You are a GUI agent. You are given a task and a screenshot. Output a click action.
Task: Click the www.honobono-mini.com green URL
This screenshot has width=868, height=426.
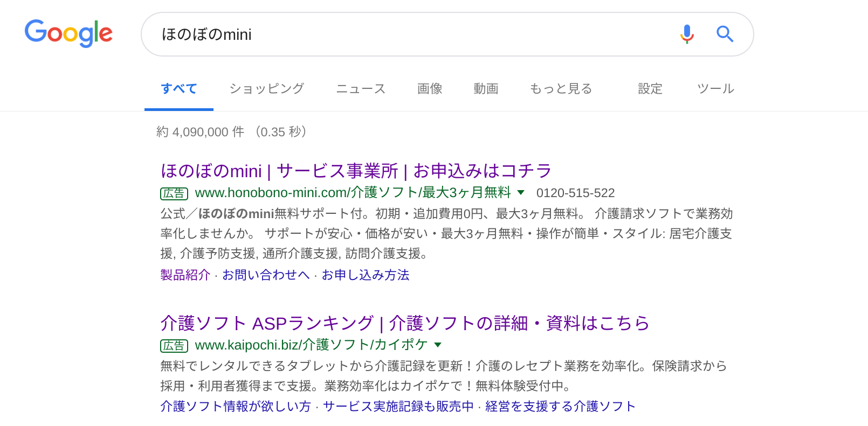point(353,192)
